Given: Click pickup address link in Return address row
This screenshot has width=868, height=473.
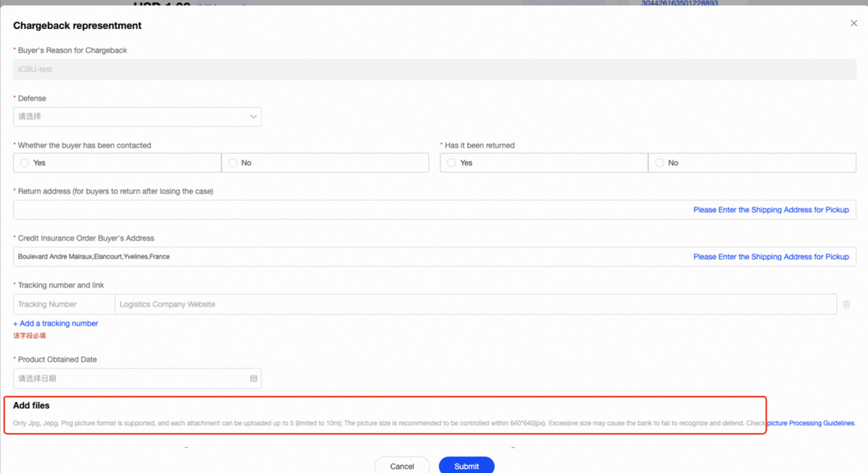Looking at the screenshot, I should pos(771,210).
